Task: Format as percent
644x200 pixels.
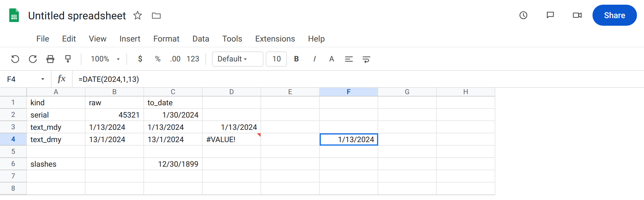Action: [x=158, y=59]
